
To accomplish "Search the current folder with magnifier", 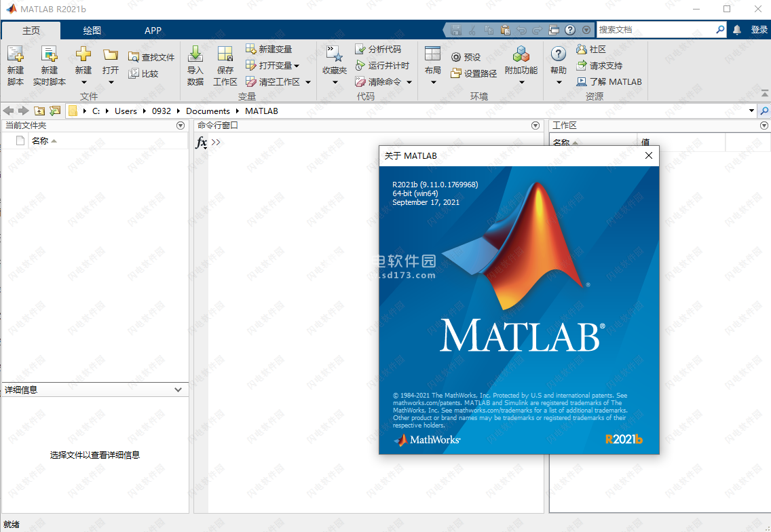I will point(764,111).
